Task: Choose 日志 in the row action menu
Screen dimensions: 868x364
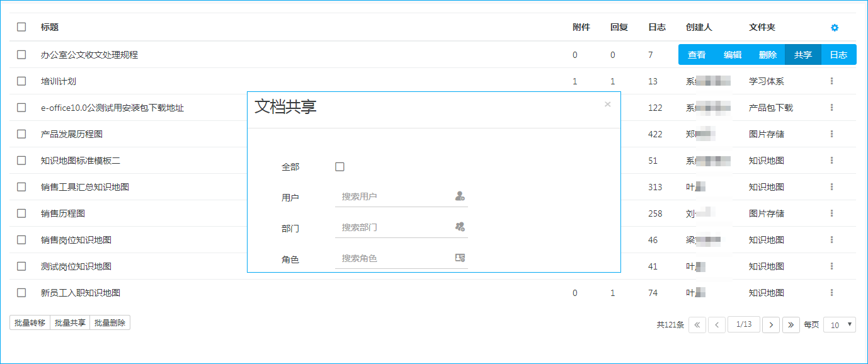Action: [838, 55]
